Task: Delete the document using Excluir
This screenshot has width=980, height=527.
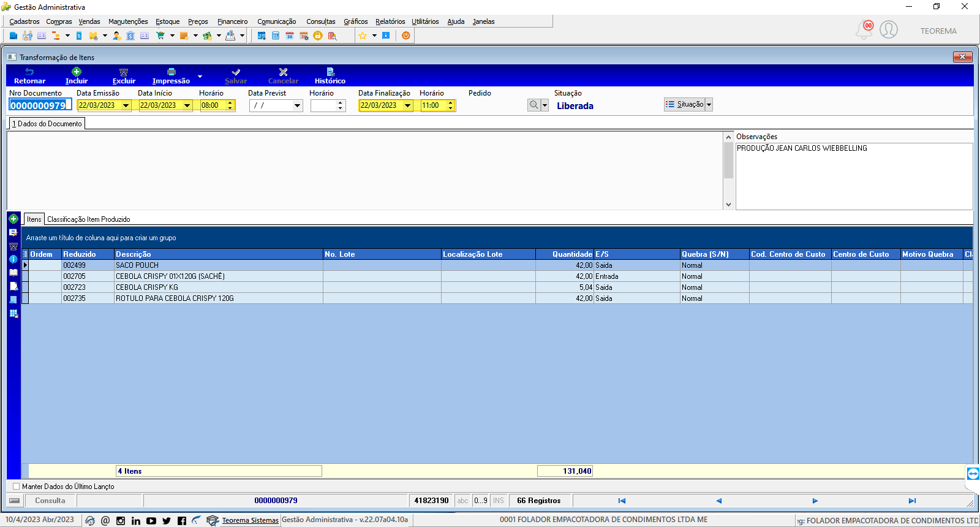Action: (x=124, y=76)
